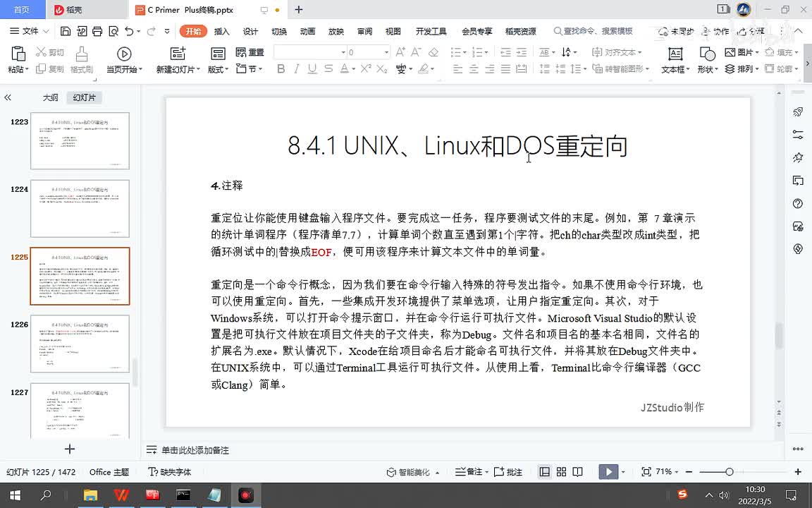
Task: Add a new slide with the plus below thumbnails
Action: pyautogui.click(x=69, y=449)
